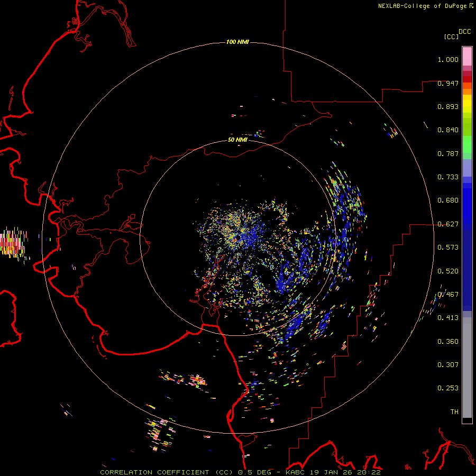Viewport: 476px width, 476px height.
Task: Pick the pink top segment of the color bar
Action: tap(467, 56)
